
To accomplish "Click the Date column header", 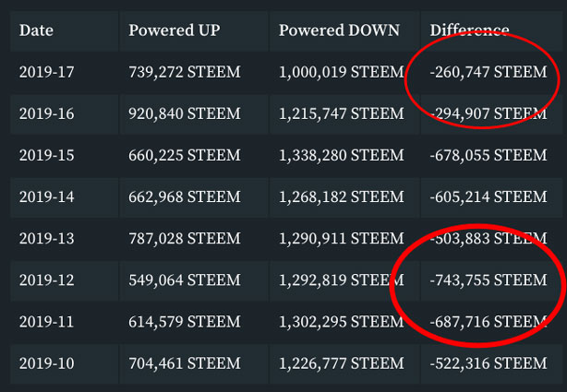I will point(36,30).
